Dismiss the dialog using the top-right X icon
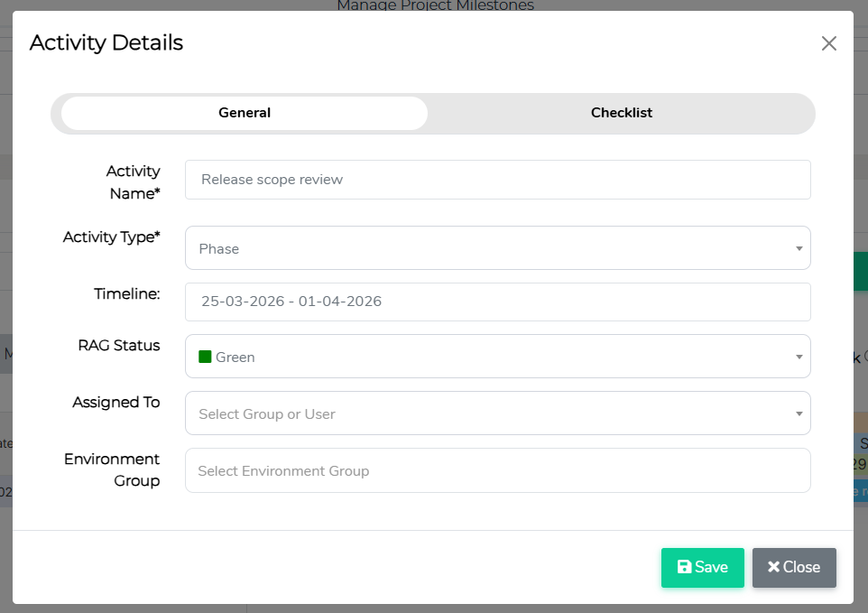Image resolution: width=868 pixels, height=613 pixels. coord(828,43)
